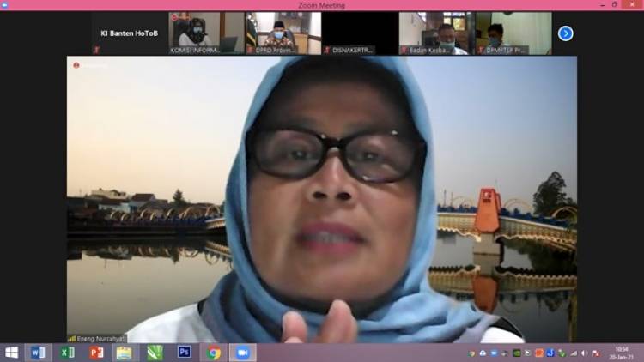Open Microsoft Word from the taskbar
This screenshot has height=362, width=644.
click(38, 353)
